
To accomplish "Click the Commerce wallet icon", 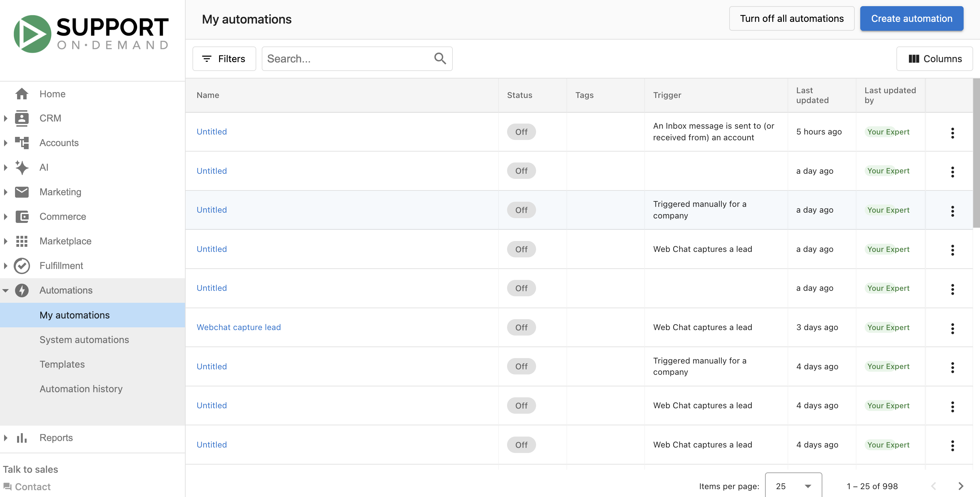I will coord(22,216).
